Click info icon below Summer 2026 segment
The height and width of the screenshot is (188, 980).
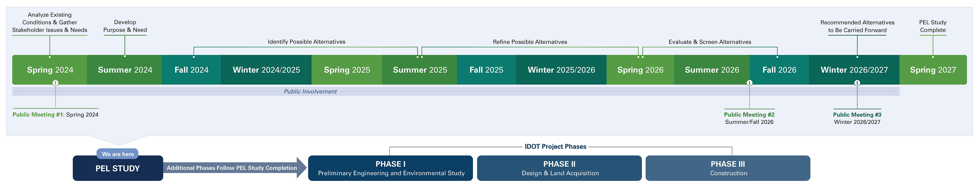click(x=749, y=83)
